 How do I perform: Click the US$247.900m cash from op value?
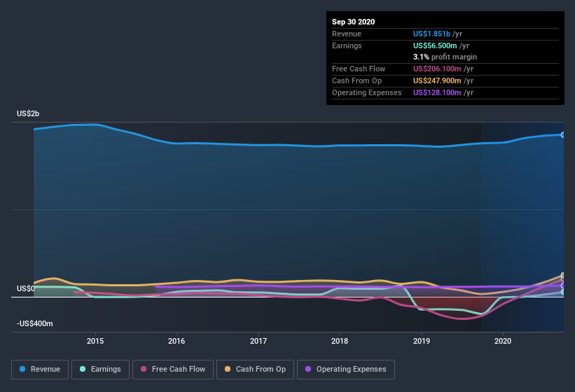coord(437,80)
